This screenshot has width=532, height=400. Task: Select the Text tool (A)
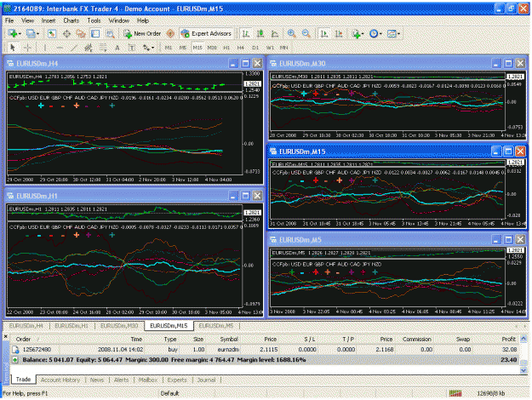(117, 48)
